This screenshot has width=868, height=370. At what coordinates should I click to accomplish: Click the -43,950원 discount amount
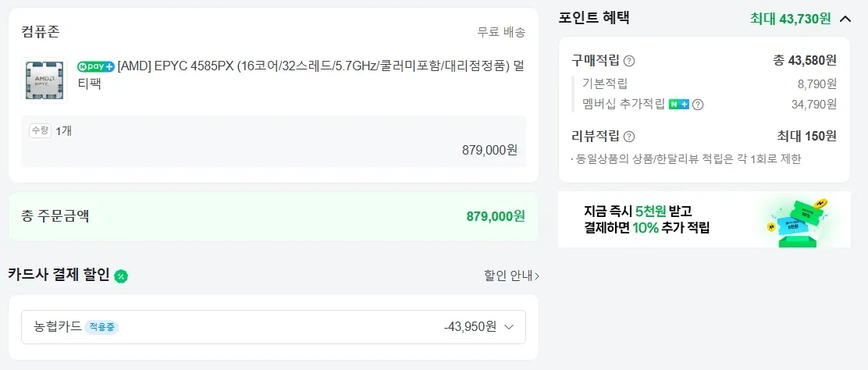pos(471,327)
